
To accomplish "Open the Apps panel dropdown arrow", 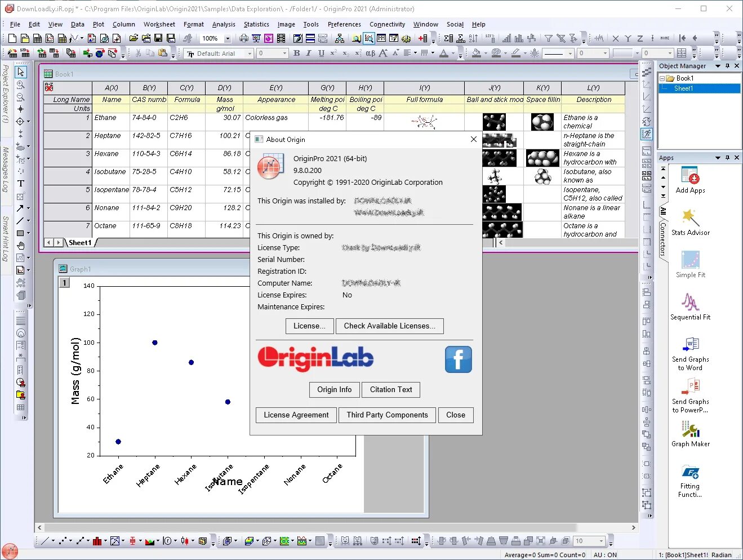I will pyautogui.click(x=718, y=158).
